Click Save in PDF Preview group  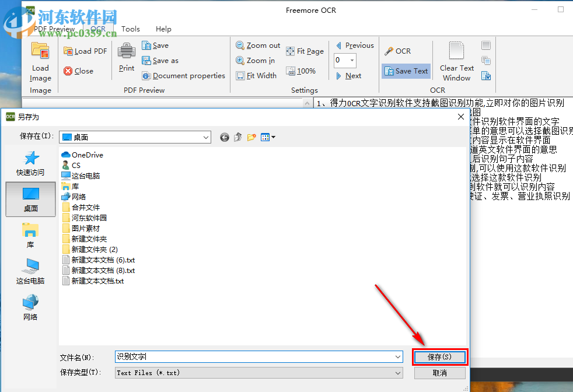pyautogui.click(x=155, y=45)
